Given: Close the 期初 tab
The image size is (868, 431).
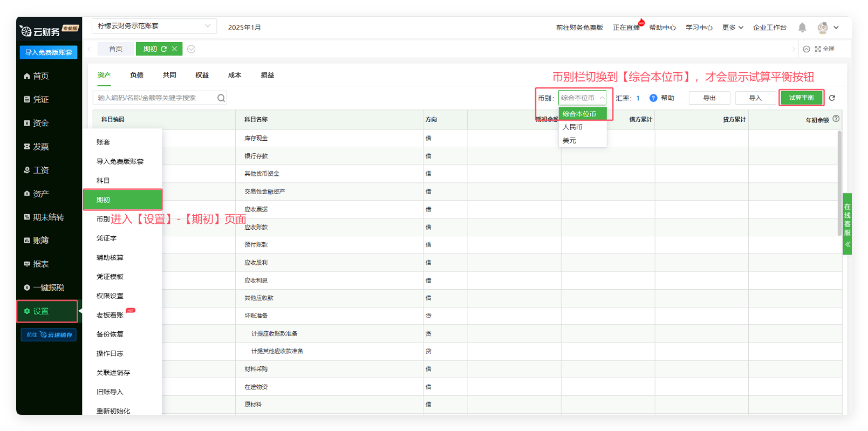Looking at the screenshot, I should [175, 49].
